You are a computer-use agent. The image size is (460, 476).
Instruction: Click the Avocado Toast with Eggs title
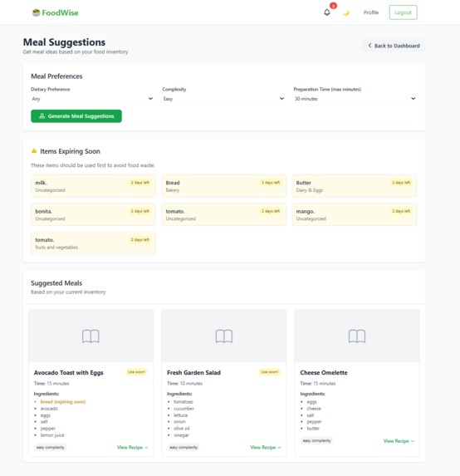(69, 372)
